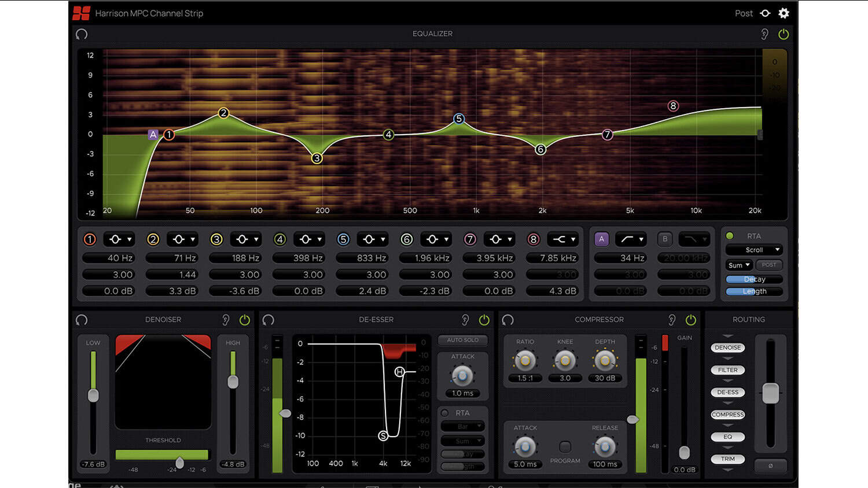Open band 1 filter shape dropdown
868x488 pixels.
point(119,239)
